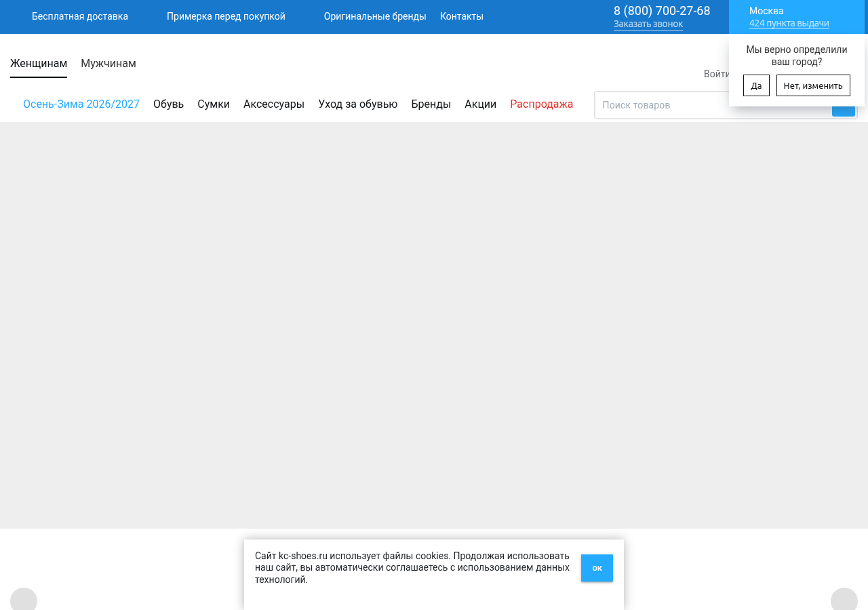Viewport: 868px width, 610px height.
Task: Choose Нет, изменить to change city
Action: 813,85
